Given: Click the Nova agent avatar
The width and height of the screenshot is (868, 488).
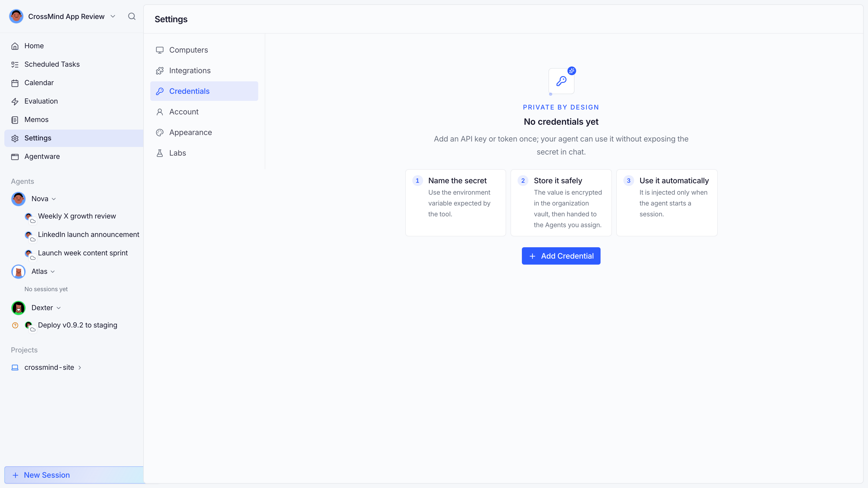Looking at the screenshot, I should (x=18, y=199).
